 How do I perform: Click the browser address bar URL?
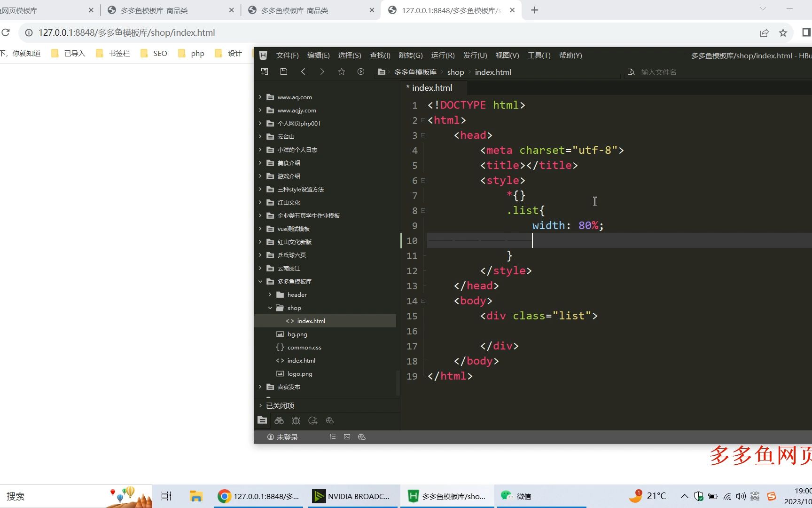coord(127,32)
